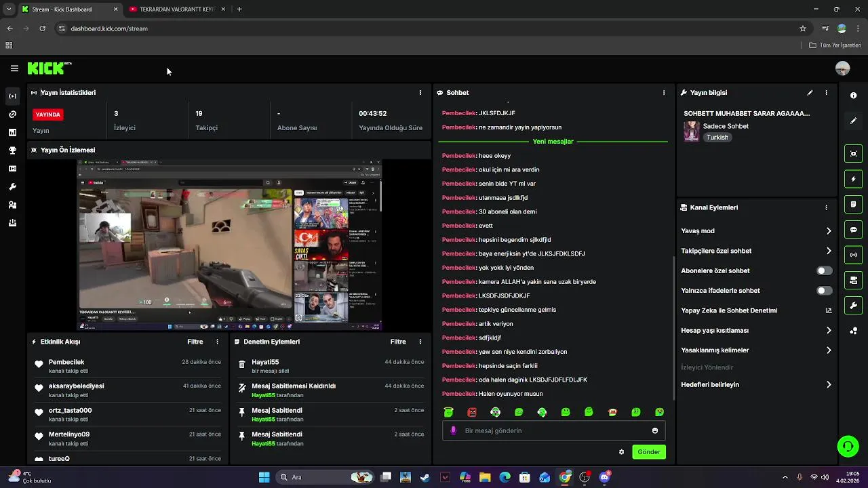Expand Takipçilere özel sohbet options
The image size is (868, 488).
pos(829,251)
